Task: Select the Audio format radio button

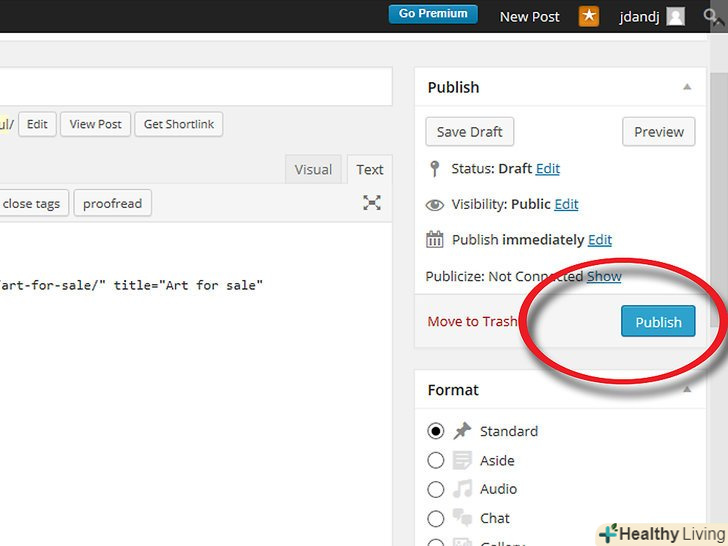Action: pos(436,489)
